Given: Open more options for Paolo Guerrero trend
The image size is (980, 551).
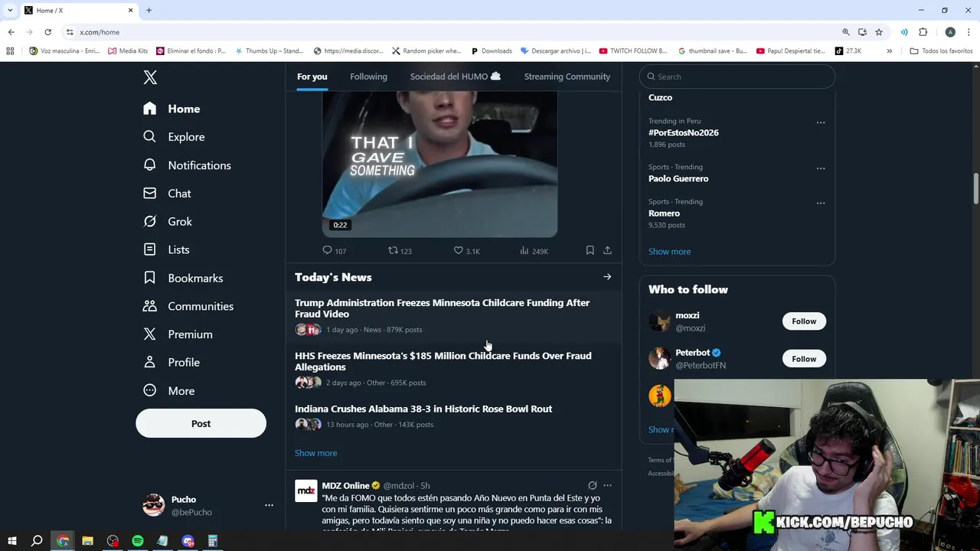Looking at the screenshot, I should (821, 168).
